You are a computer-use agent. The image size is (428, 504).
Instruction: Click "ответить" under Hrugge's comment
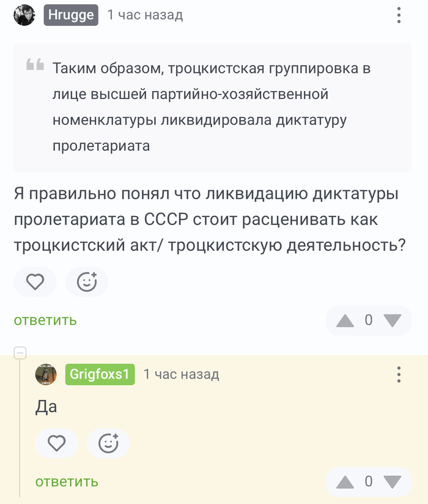pos(45,320)
